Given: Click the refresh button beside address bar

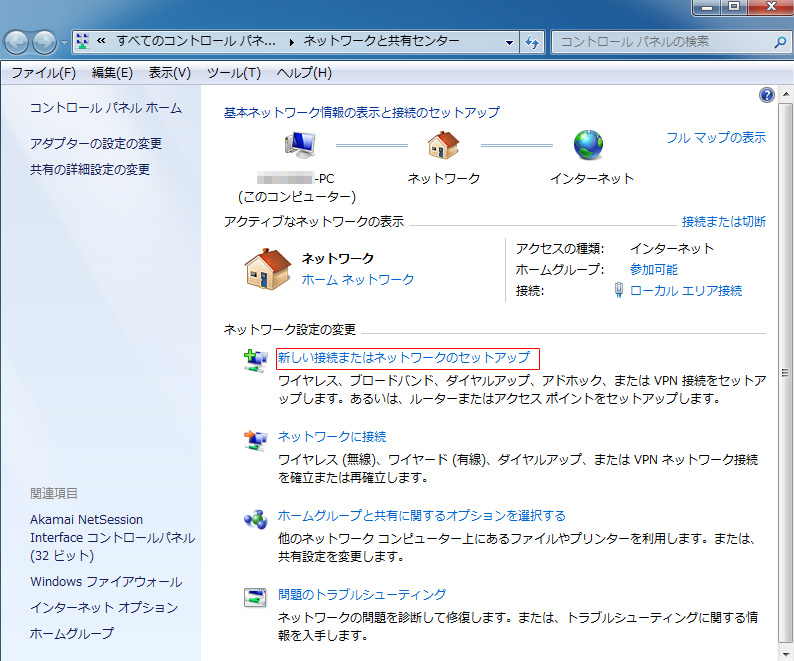Looking at the screenshot, I should [532, 42].
